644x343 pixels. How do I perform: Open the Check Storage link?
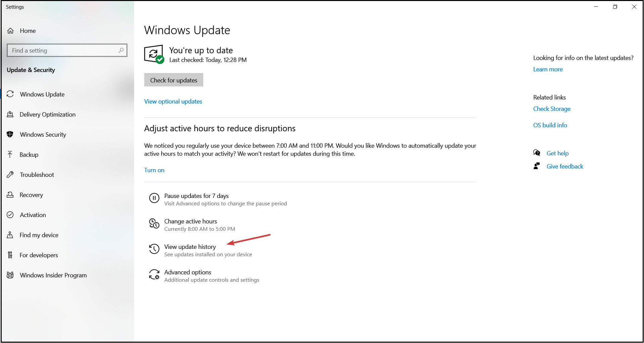click(x=552, y=109)
